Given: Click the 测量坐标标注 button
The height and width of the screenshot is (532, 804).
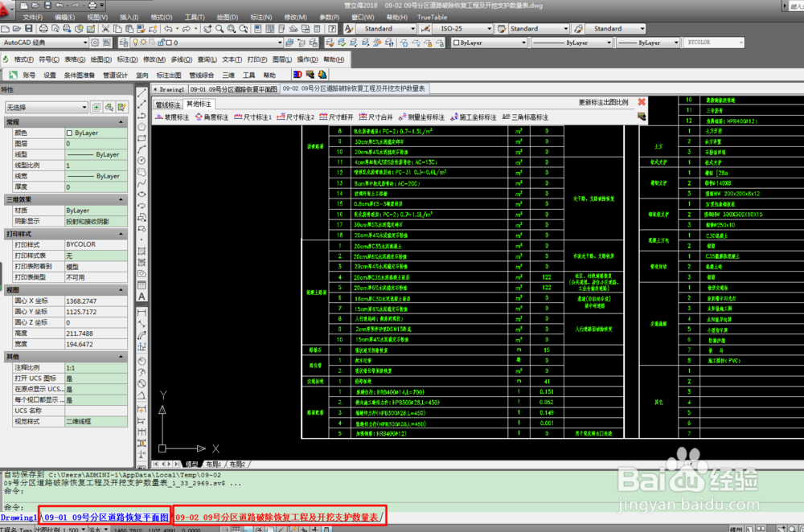Looking at the screenshot, I should pos(421,117).
